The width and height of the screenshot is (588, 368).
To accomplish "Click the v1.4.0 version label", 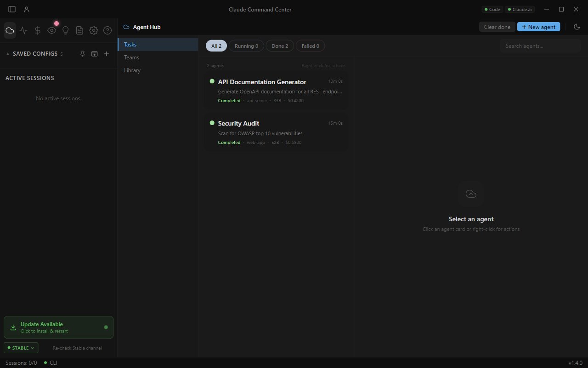I will 575,363.
